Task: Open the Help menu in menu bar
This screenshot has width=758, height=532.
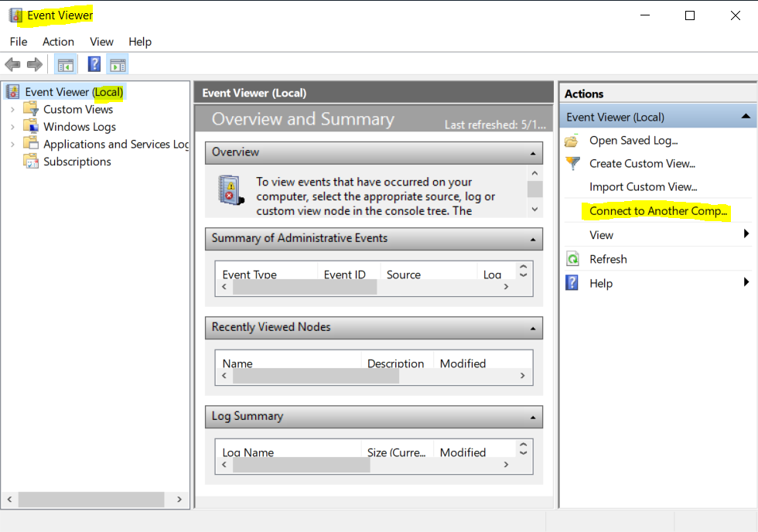Action: [x=140, y=42]
